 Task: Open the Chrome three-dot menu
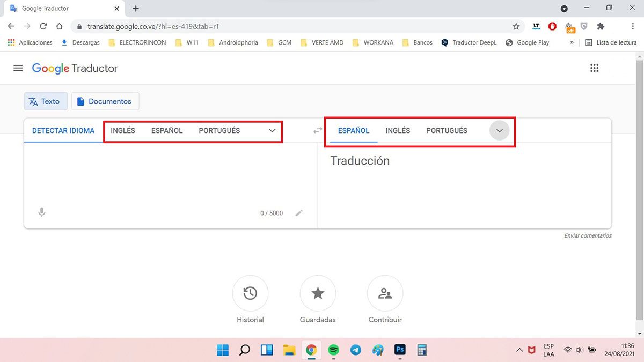pos(633,26)
